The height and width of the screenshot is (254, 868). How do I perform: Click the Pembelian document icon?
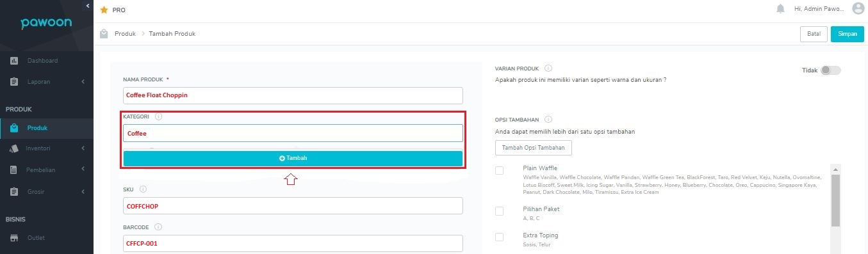pyautogui.click(x=13, y=170)
